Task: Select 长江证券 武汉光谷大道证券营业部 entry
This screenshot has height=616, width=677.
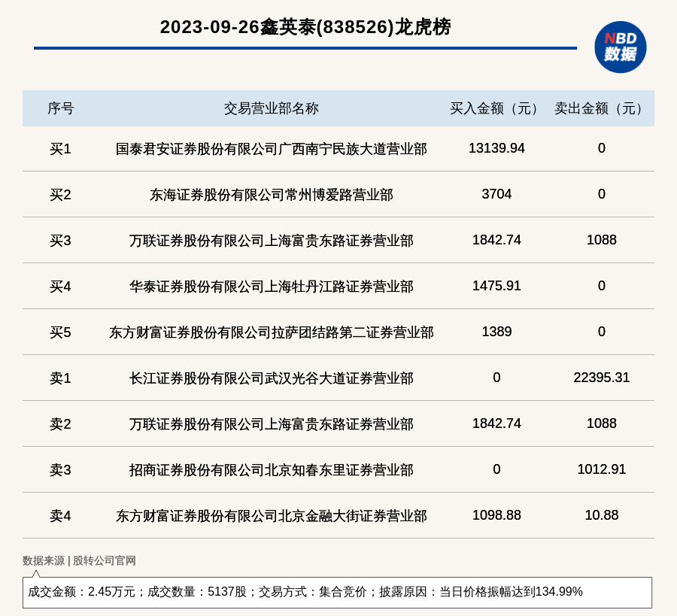Action: 271,378
